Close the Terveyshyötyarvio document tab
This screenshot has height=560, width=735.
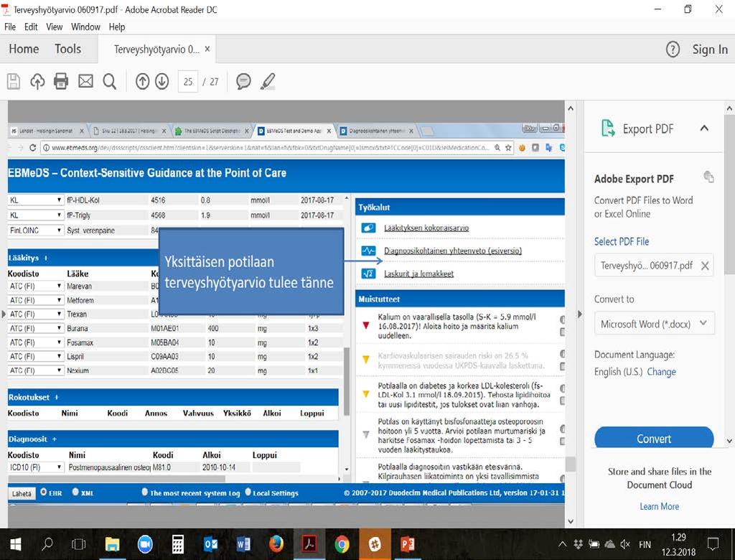point(207,49)
